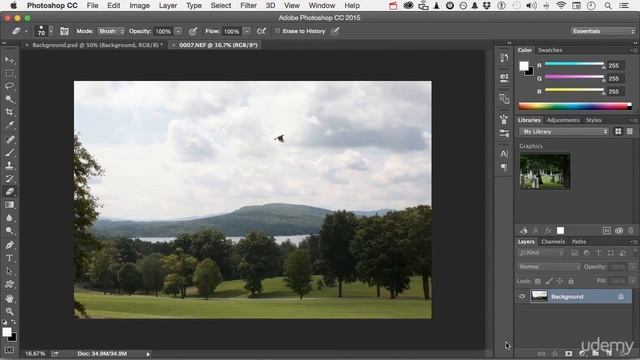This screenshot has width=640, height=360.
Task: Switch to the Swatches tab
Action: tap(550, 50)
